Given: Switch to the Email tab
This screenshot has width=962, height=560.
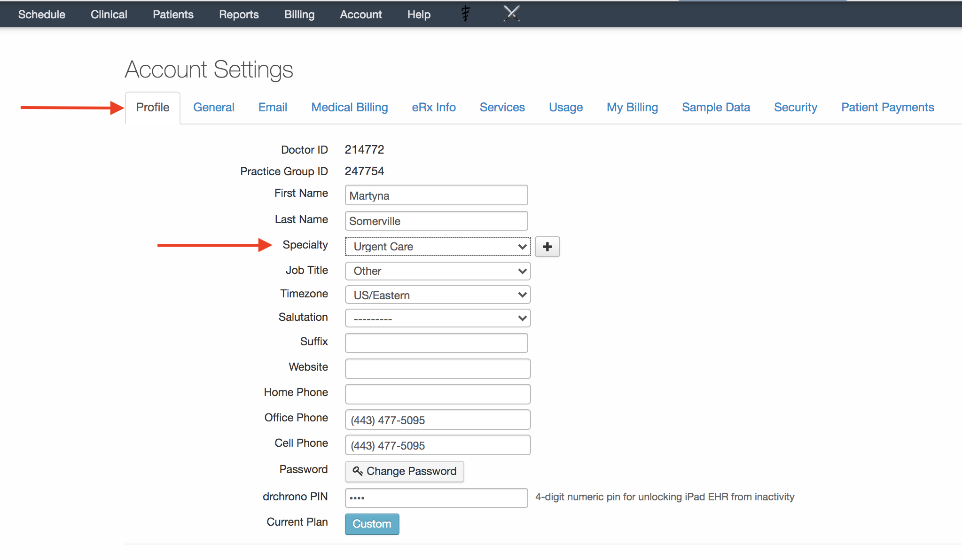Looking at the screenshot, I should click(273, 108).
